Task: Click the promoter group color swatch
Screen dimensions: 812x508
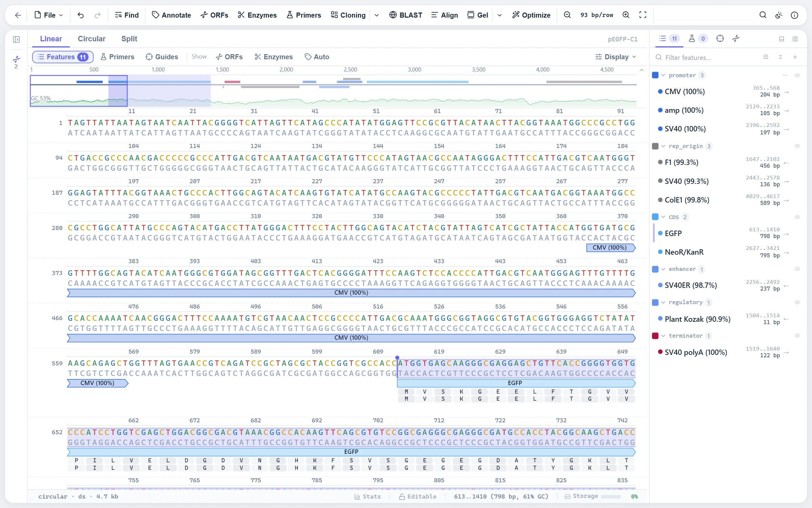Action: [655, 75]
